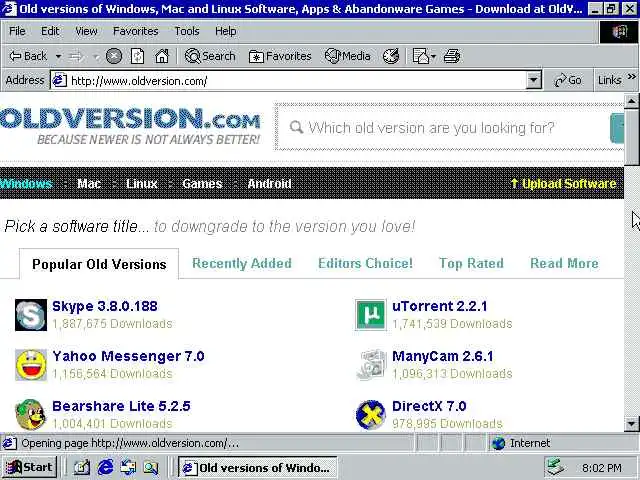Viewport: 640px width, 480px height.
Task: Click the Yahoo Messenger smiley icon
Action: pos(31,365)
